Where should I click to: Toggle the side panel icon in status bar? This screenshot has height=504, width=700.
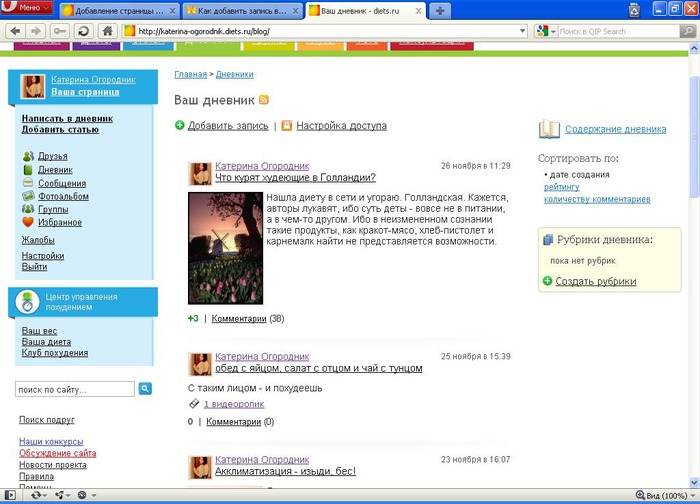(x=9, y=495)
